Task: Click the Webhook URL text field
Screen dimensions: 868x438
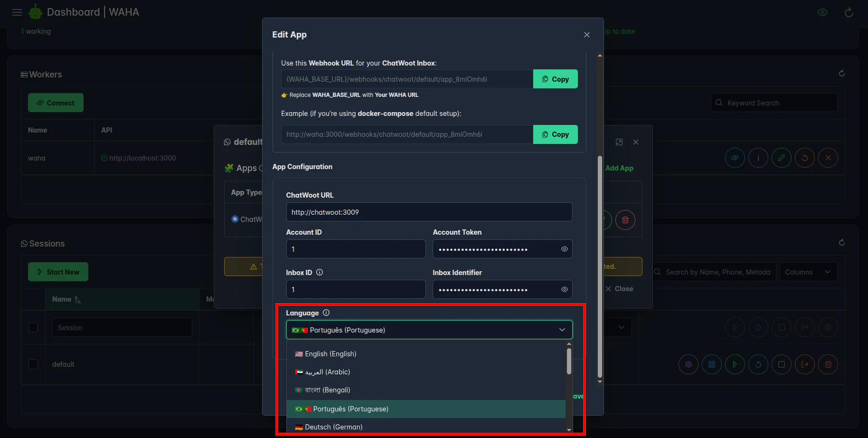Action: (x=407, y=79)
